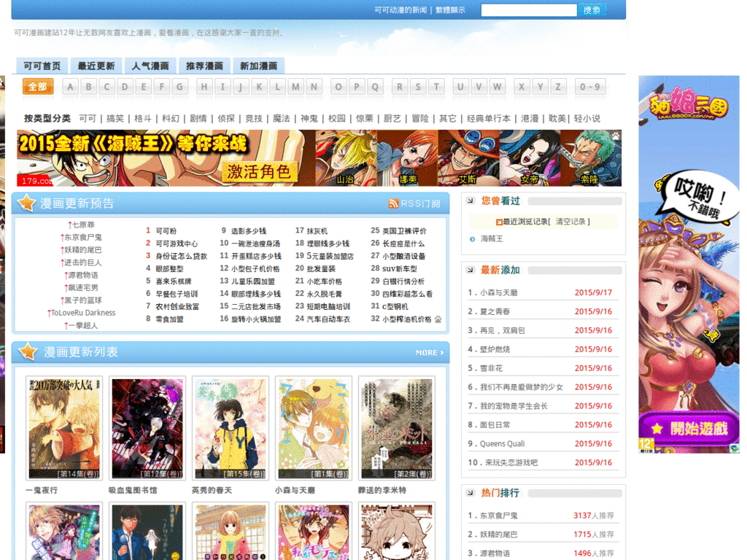Open 夏之青春 in 最新添加 list
Viewport: 747px width, 560px height.
click(495, 311)
